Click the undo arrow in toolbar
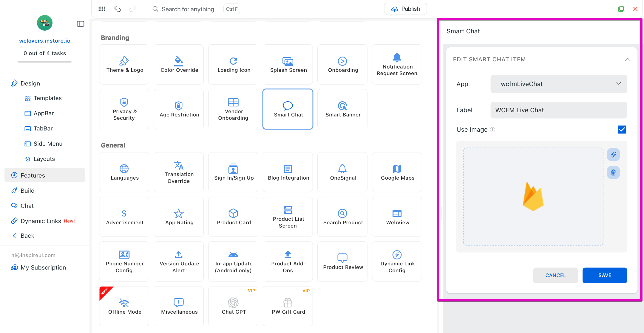This screenshot has height=333, width=644. coord(117,9)
